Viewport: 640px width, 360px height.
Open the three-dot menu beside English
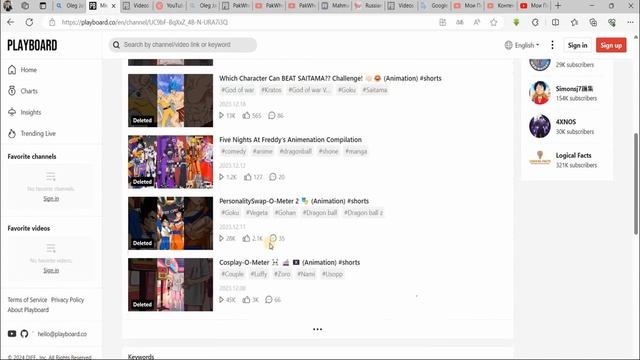click(552, 45)
